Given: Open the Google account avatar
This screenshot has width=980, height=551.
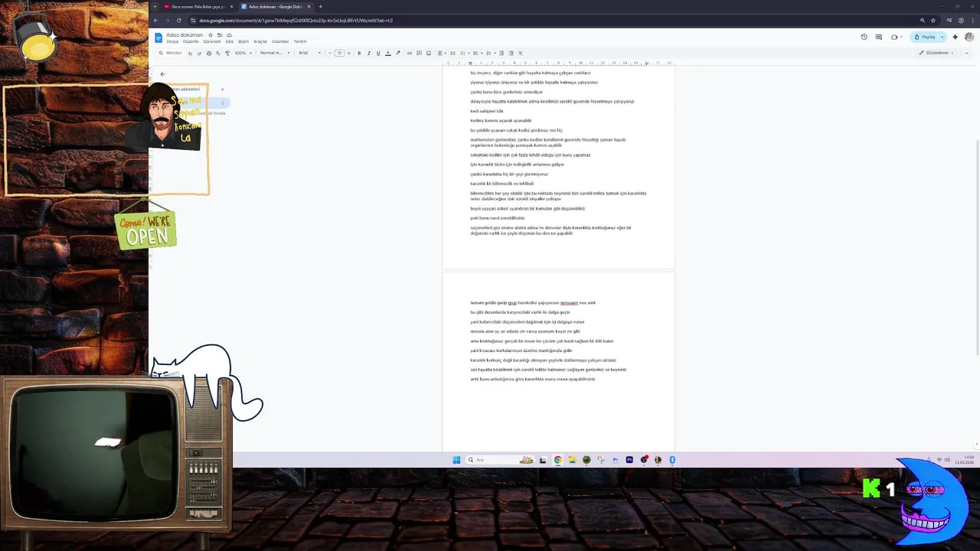Looking at the screenshot, I should coord(969,37).
